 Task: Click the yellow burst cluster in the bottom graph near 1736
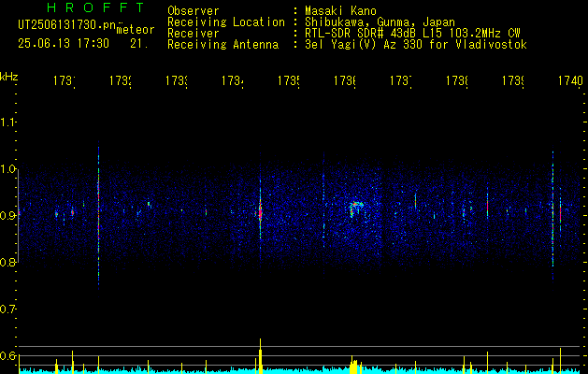pos(354,365)
